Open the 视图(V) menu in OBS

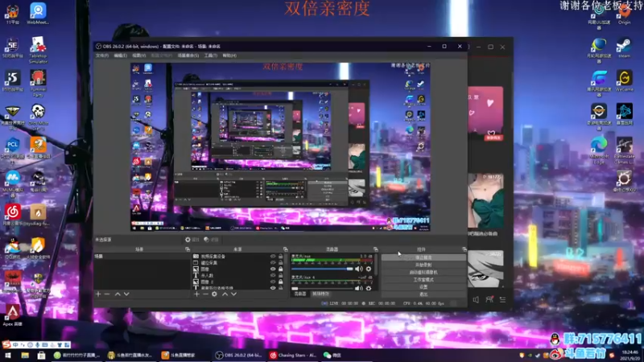coord(138,56)
